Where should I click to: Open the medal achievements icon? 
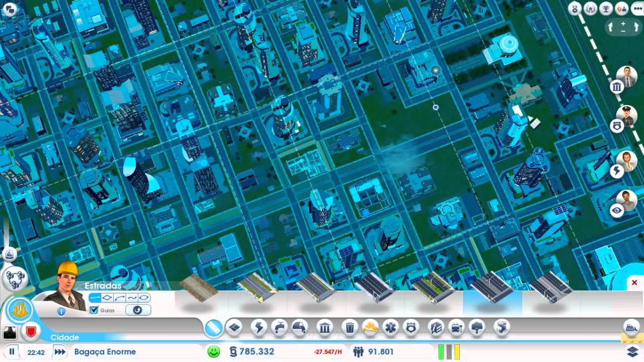click(575, 8)
